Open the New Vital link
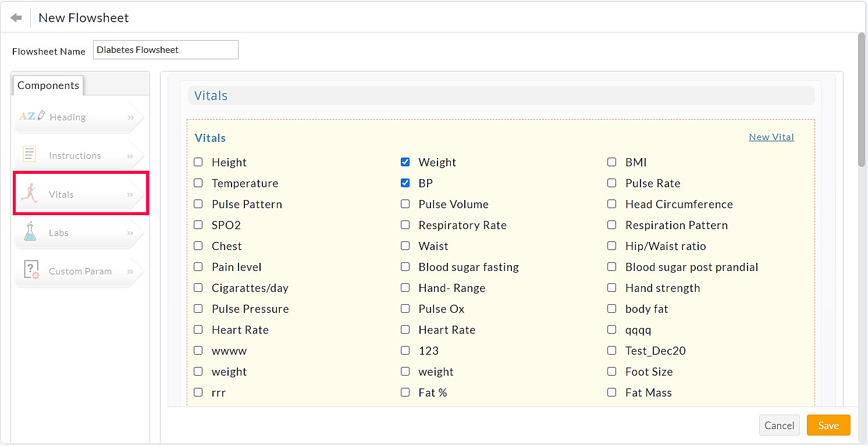The image size is (868, 446). click(x=771, y=137)
